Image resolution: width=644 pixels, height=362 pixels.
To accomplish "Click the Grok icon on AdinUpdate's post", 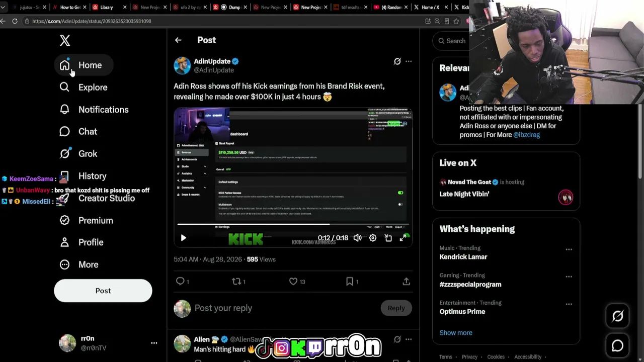I will [x=397, y=61].
